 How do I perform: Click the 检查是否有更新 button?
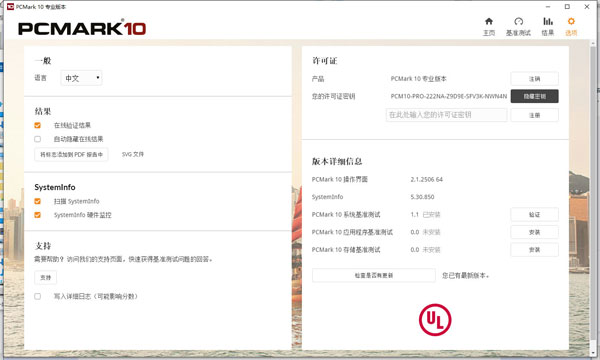click(x=373, y=275)
